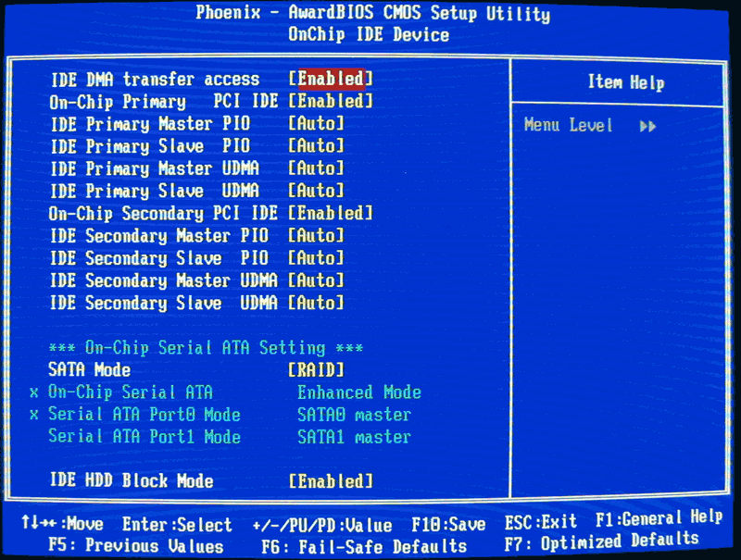This screenshot has width=741, height=560.
Task: Click the On-Chip Primary PCI IDE label
Action: [x=164, y=102]
